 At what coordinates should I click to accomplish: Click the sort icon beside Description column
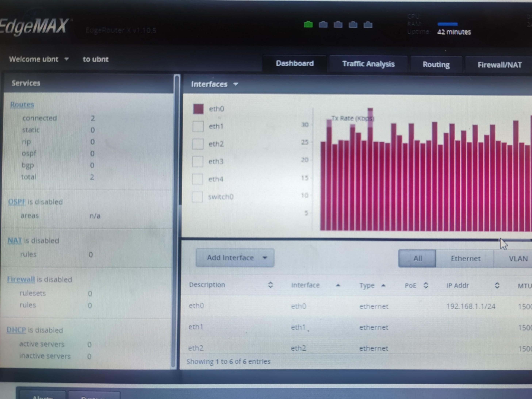point(270,285)
